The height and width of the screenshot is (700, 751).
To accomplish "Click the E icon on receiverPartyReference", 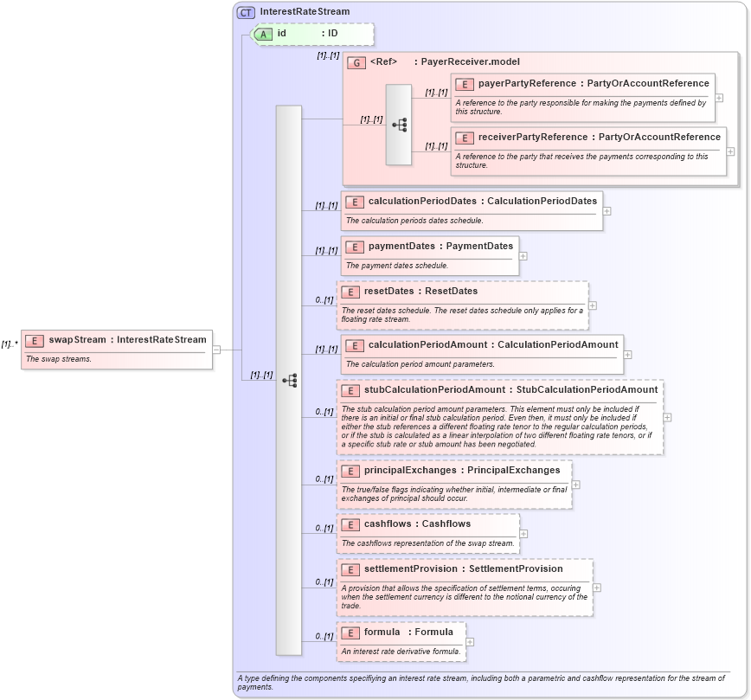I will coord(465,137).
